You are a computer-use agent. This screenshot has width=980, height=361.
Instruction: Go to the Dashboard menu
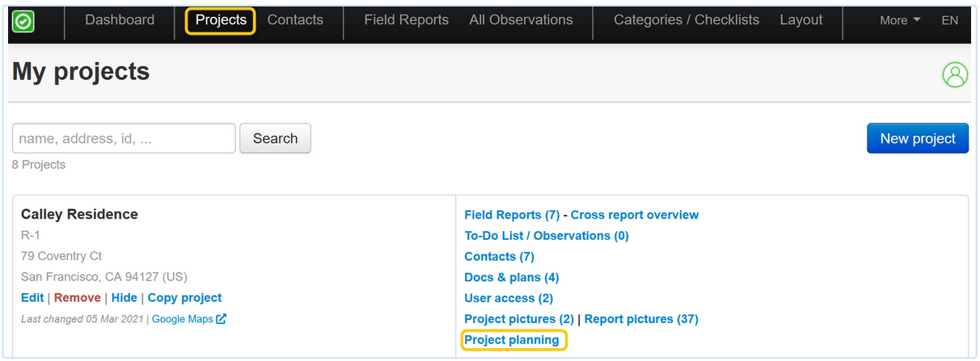120,20
